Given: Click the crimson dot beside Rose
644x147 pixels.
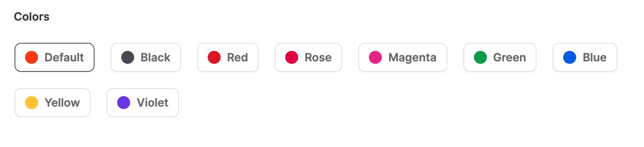Looking at the screenshot, I should [x=292, y=57].
